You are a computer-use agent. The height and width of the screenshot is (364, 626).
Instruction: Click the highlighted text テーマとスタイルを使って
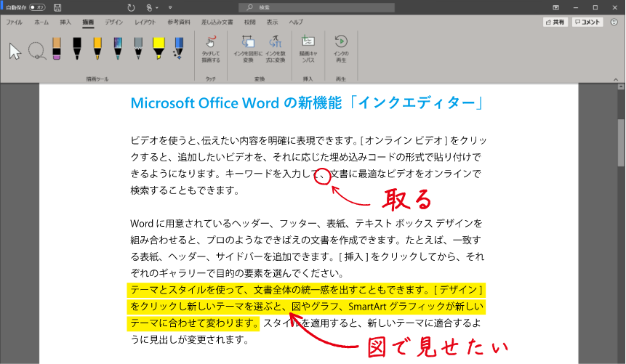pyautogui.click(x=186, y=290)
